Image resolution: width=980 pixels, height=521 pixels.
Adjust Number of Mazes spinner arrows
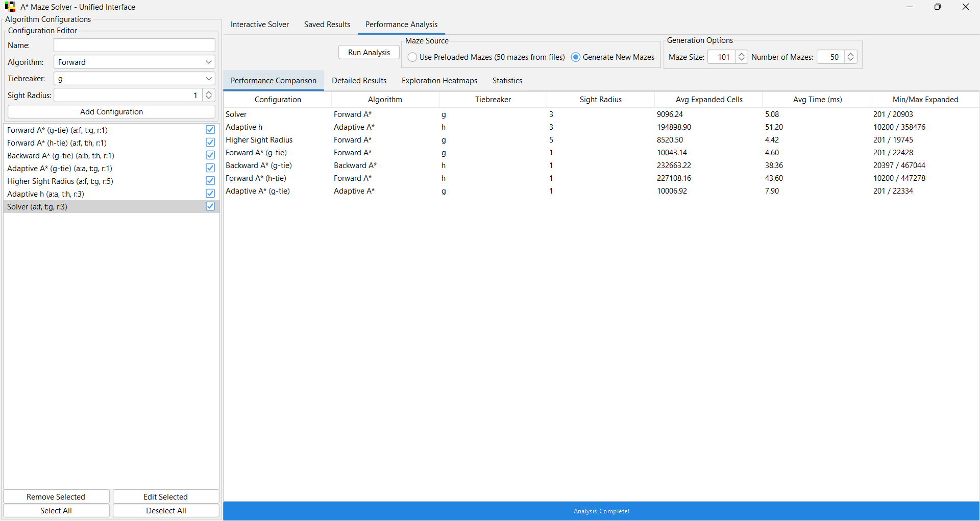851,57
